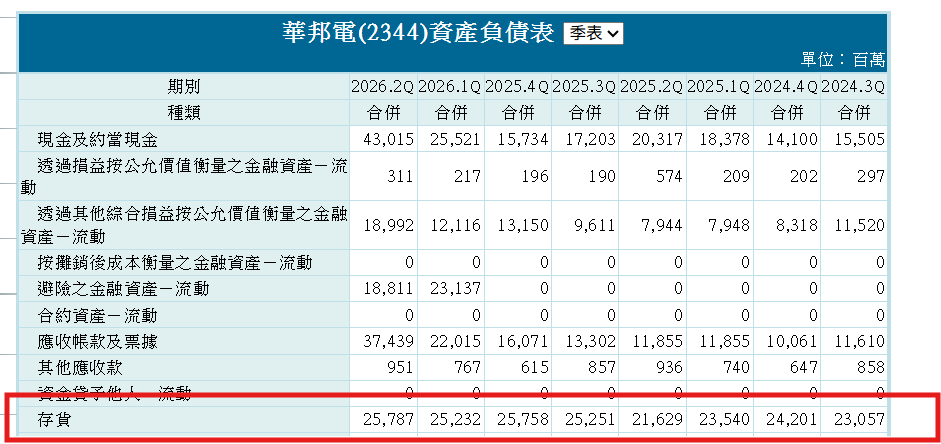Click the 2026.1Q column header

click(449, 87)
